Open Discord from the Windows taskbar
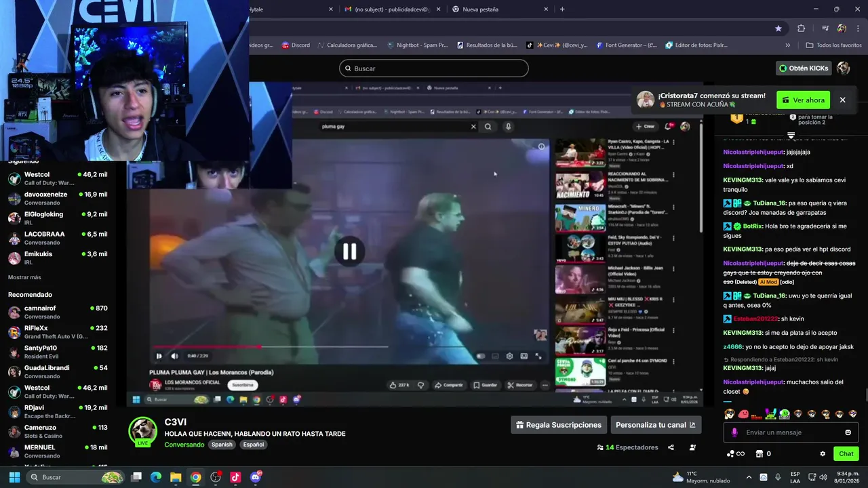868x488 pixels. coord(256,477)
